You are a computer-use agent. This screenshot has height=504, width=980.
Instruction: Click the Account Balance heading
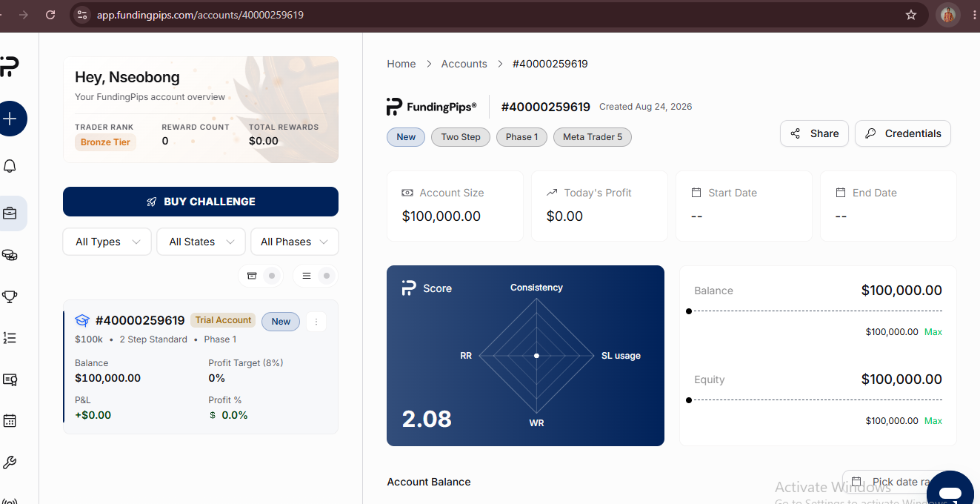(429, 482)
